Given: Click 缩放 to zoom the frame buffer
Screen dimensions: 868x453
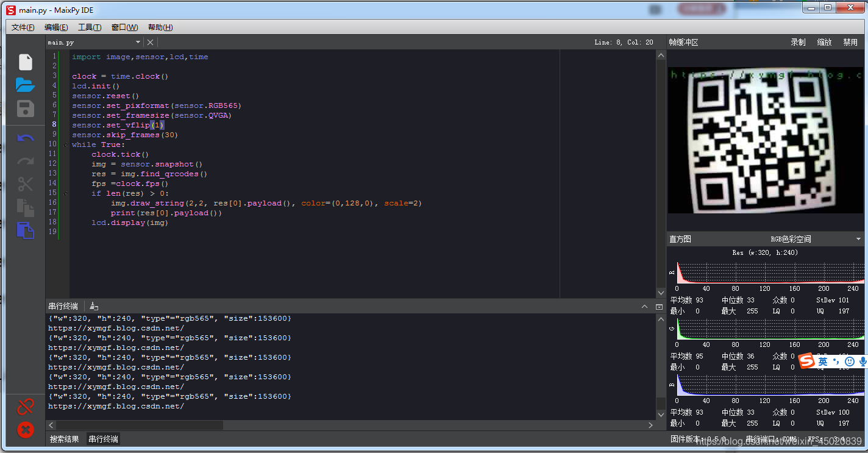Looking at the screenshot, I should 824,42.
